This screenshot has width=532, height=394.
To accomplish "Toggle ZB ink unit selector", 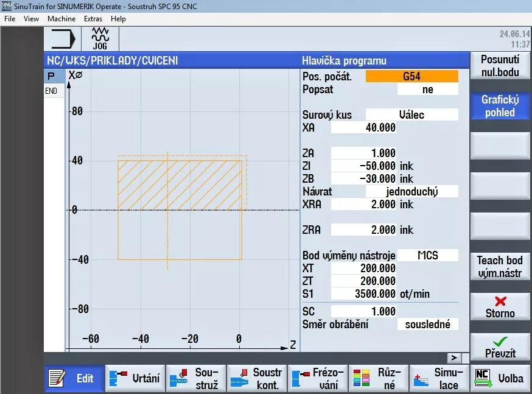I will click(x=407, y=179).
